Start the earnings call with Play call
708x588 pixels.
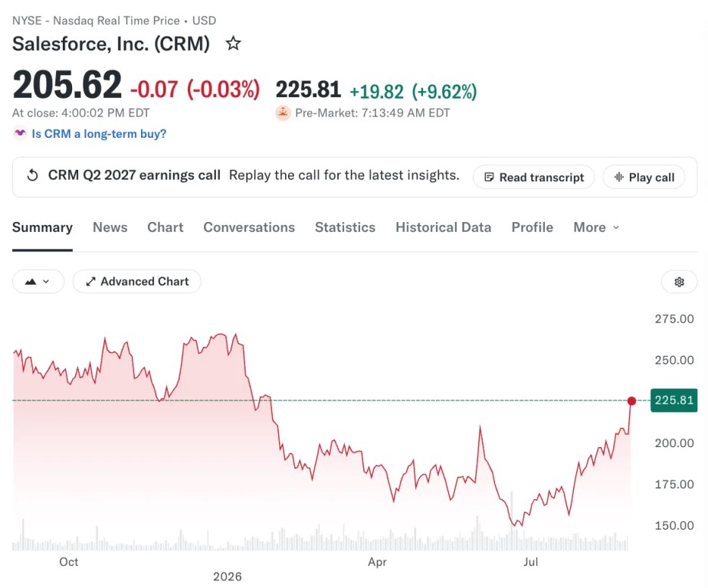[644, 178]
